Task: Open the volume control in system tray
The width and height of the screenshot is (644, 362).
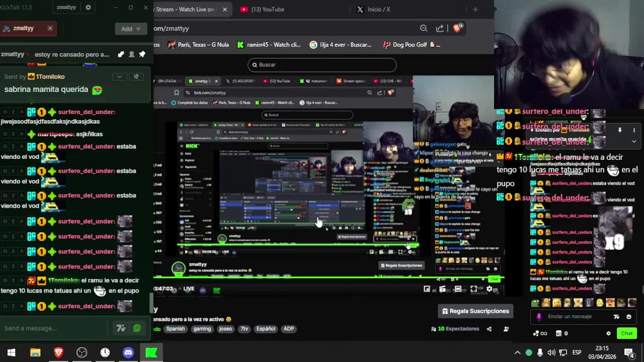Action: pyautogui.click(x=551, y=352)
